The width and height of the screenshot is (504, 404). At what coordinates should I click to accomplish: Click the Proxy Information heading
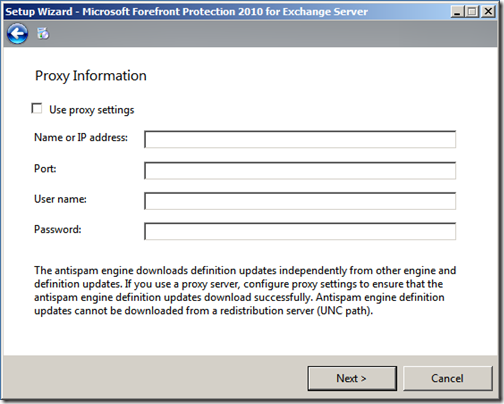(x=91, y=76)
